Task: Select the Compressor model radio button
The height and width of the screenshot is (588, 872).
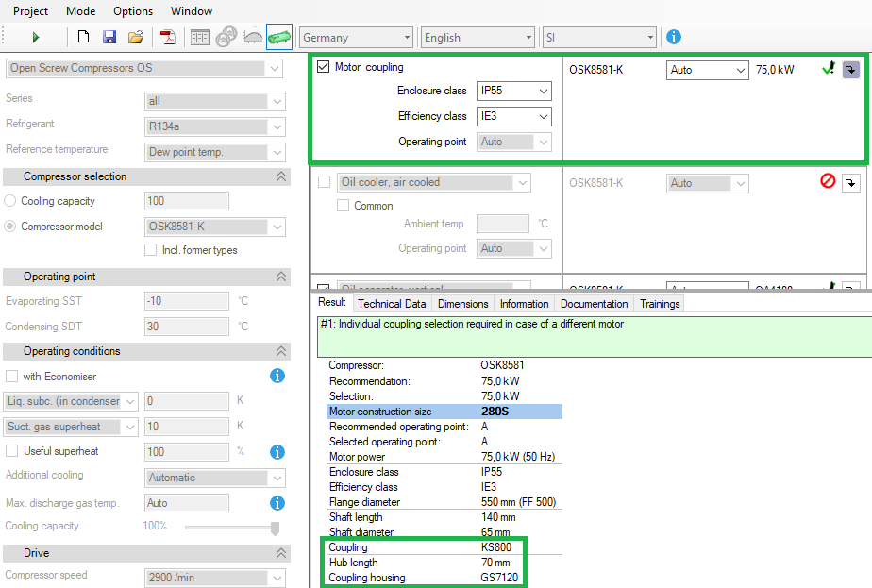Action: click(x=9, y=226)
